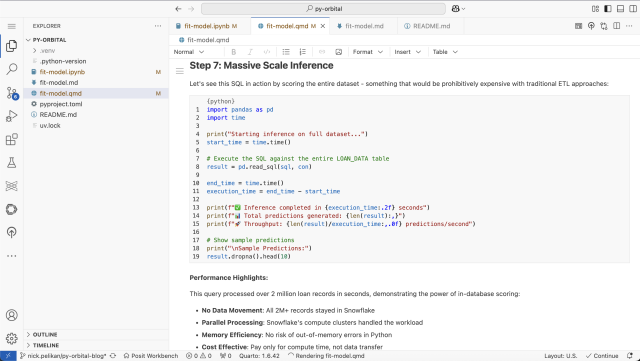Image resolution: width=640 pixels, height=361 pixels.
Task: Insert a numbered list
Action: point(302,52)
